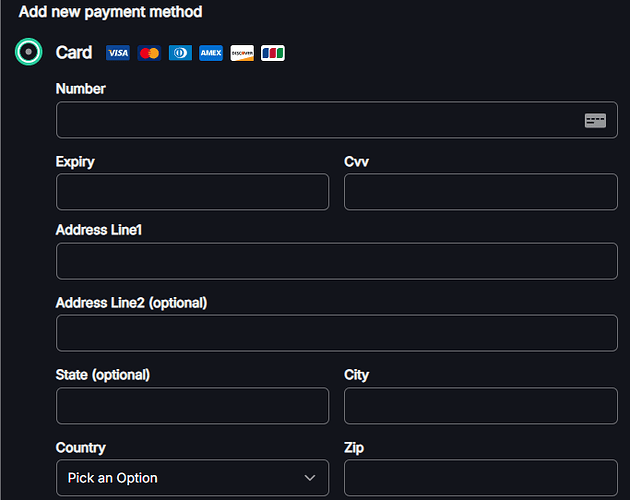Screen dimensions: 630x500
Task: Click the JCB card logo
Action: pos(273,53)
